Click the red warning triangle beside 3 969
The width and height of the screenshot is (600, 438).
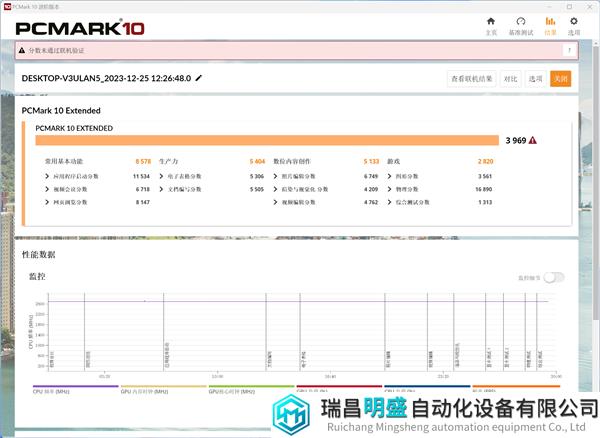533,140
